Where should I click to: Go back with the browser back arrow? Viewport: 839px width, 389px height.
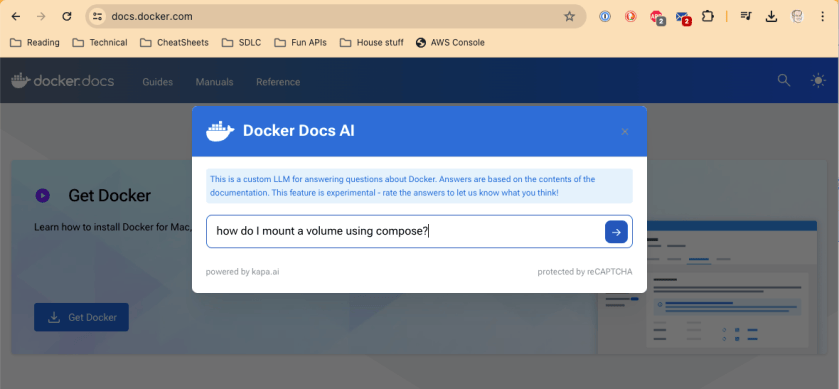(16, 17)
